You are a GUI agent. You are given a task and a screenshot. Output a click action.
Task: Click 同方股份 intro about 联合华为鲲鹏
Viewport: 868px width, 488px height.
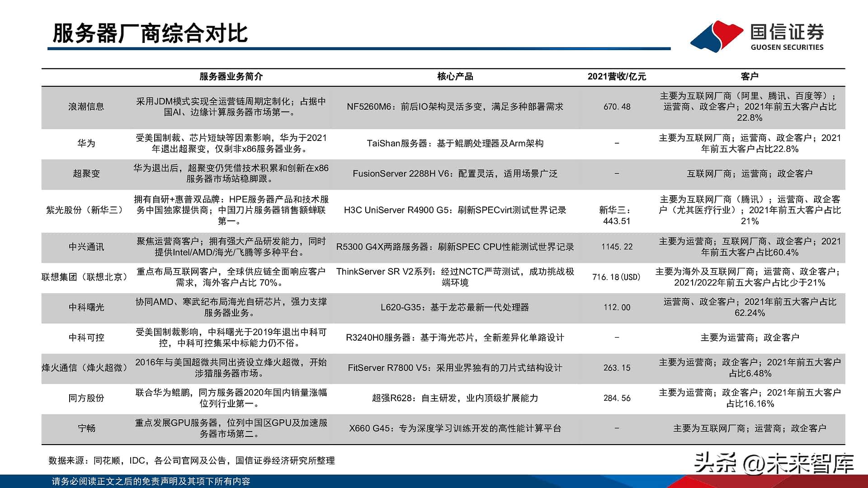[x=231, y=398]
